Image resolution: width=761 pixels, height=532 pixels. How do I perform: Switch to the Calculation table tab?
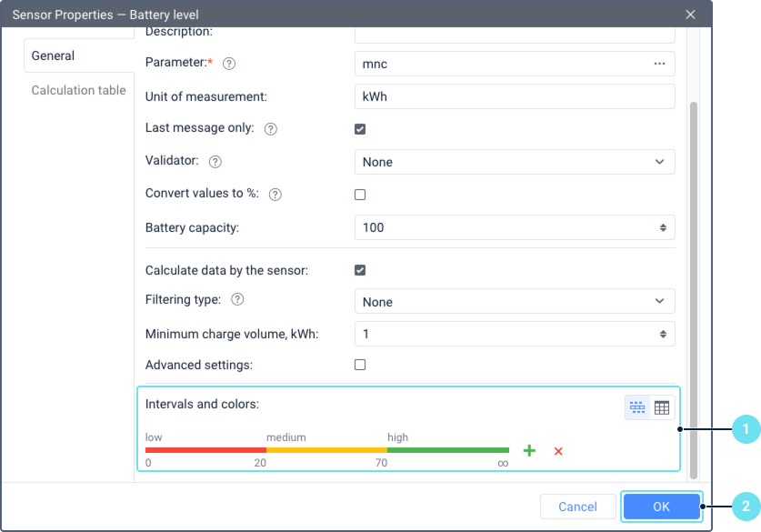pos(78,90)
